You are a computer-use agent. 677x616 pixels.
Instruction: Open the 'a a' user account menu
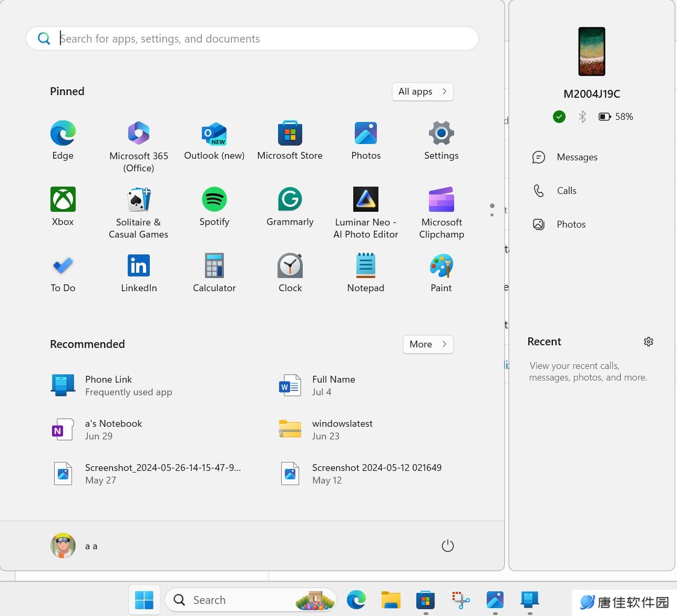point(75,546)
